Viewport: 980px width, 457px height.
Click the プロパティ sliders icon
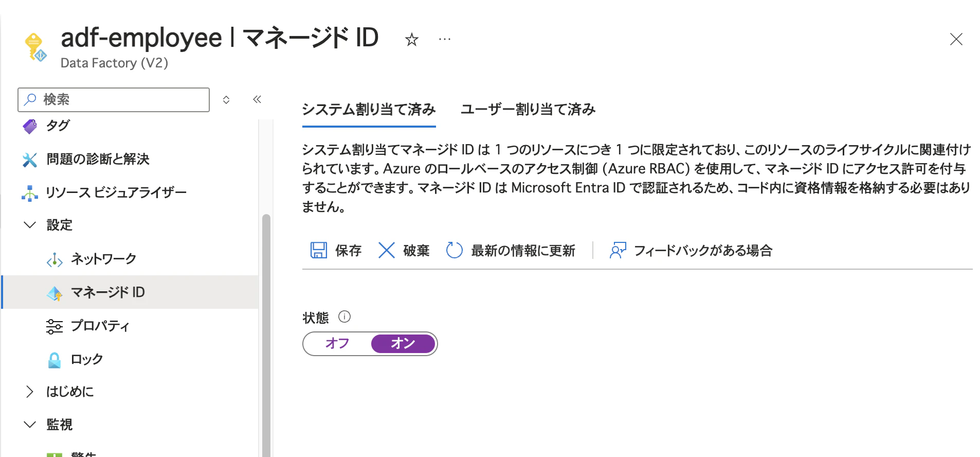pos(55,326)
